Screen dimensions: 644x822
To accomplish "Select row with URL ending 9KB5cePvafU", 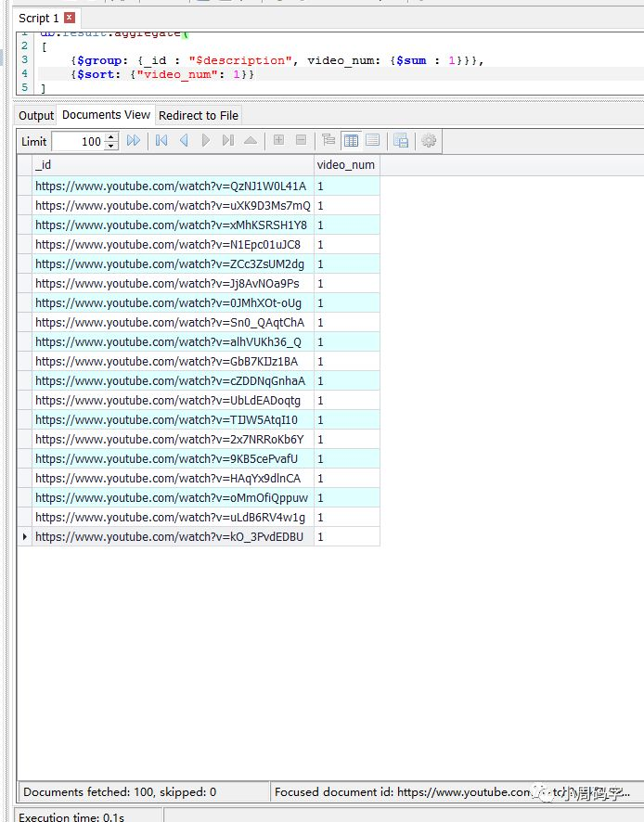I will (173, 458).
